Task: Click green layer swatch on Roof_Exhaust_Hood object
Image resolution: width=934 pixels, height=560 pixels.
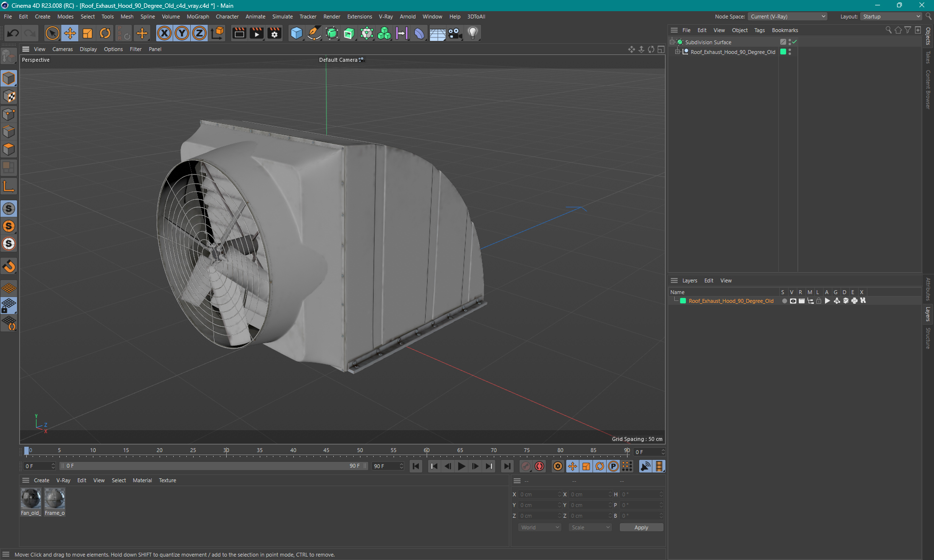Action: coord(783,52)
